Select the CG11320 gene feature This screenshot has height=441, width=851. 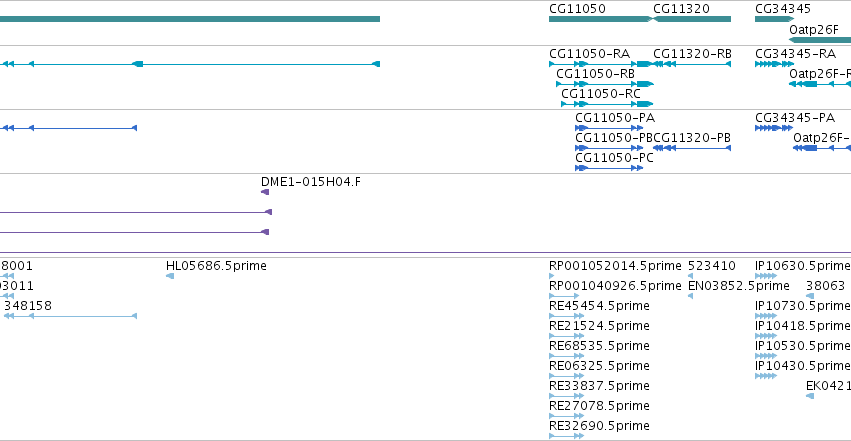coord(692,19)
